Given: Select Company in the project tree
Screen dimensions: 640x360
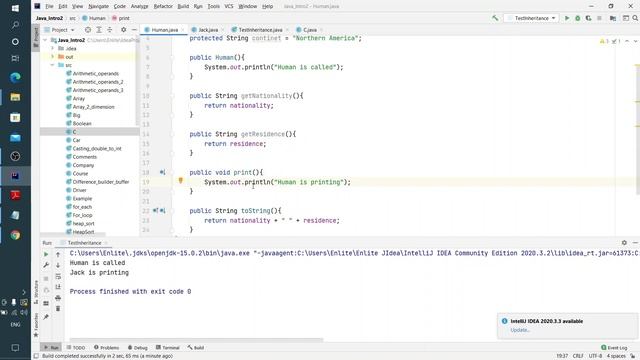Looking at the screenshot, I should click(83, 165).
